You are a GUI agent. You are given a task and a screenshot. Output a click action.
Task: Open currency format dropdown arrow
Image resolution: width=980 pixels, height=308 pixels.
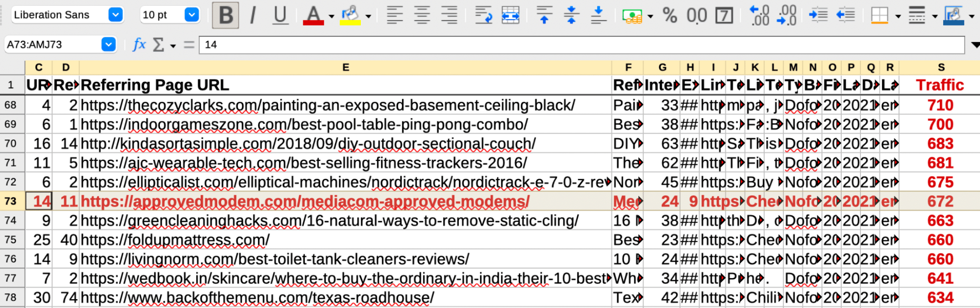pos(651,16)
